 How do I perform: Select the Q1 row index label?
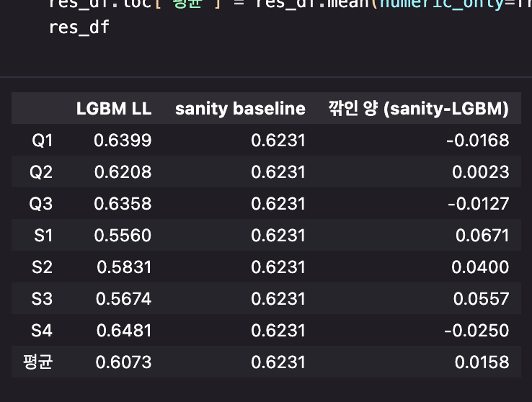42,140
